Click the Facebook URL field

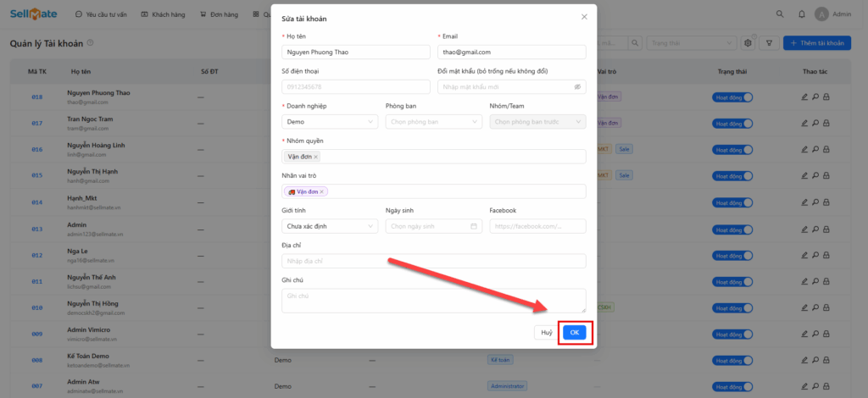point(538,226)
